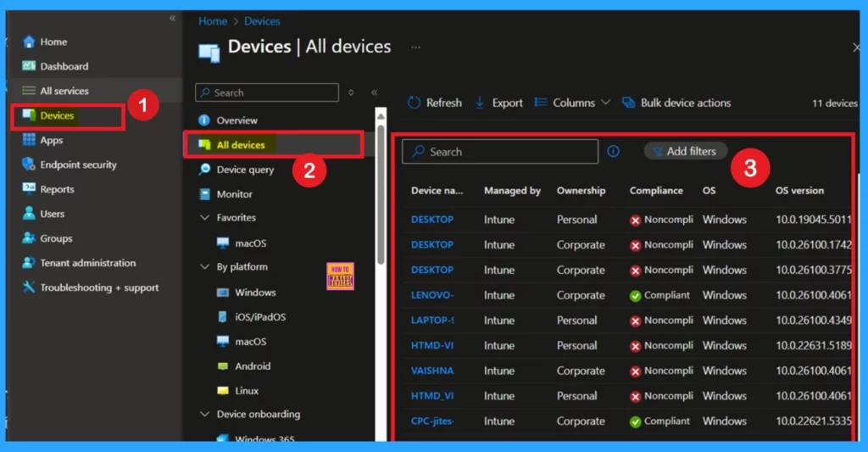Open macOS under By platform

[x=242, y=341]
